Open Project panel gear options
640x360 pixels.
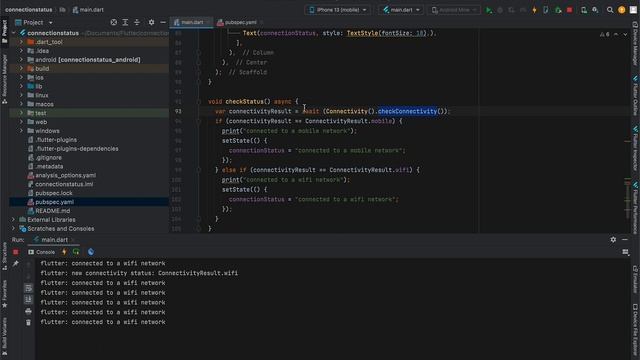click(x=151, y=22)
